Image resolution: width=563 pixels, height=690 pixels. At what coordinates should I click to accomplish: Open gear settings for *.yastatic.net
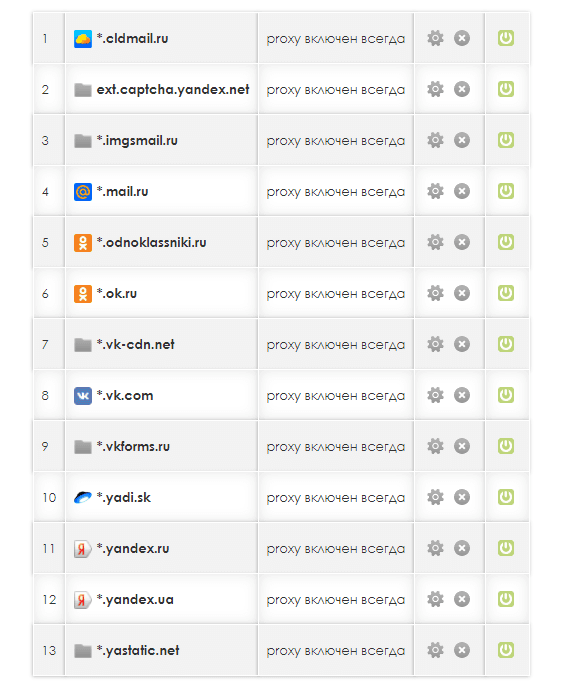[x=435, y=650]
